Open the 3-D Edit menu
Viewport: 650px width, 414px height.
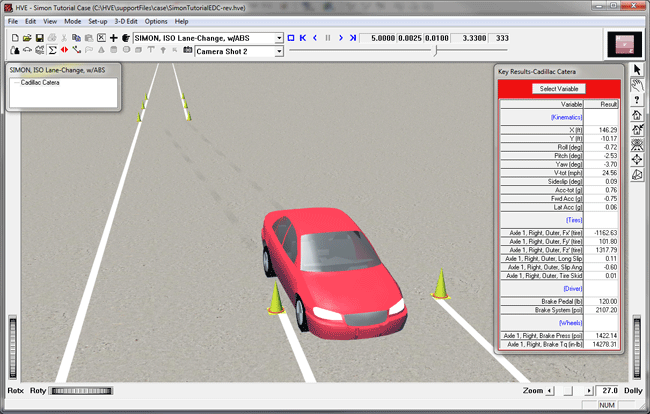click(x=126, y=21)
